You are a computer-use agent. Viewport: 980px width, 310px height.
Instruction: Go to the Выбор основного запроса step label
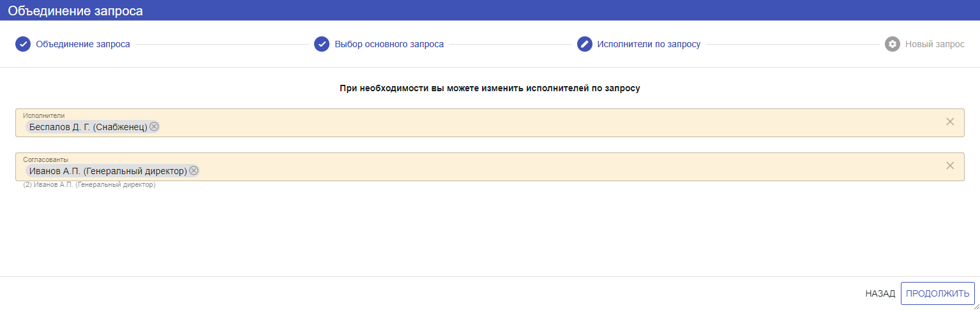coord(389,44)
